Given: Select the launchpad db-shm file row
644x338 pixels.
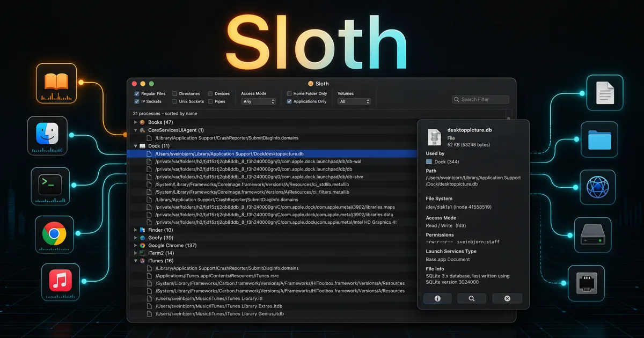Looking at the screenshot, I should coord(273,177).
